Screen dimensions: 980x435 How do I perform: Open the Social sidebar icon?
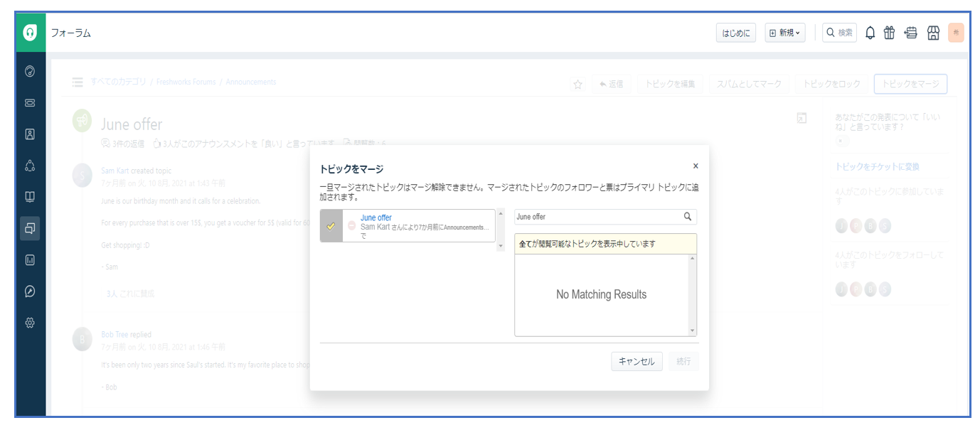(30, 166)
